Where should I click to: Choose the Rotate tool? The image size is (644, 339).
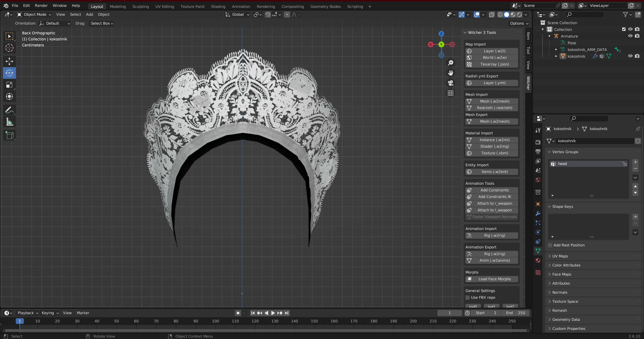pyautogui.click(x=9, y=73)
